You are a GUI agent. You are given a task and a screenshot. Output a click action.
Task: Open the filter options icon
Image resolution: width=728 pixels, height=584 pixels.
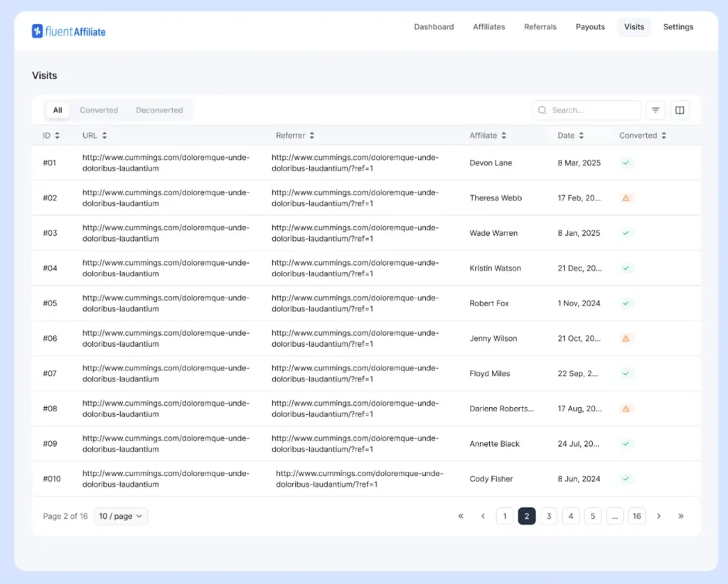coord(655,110)
